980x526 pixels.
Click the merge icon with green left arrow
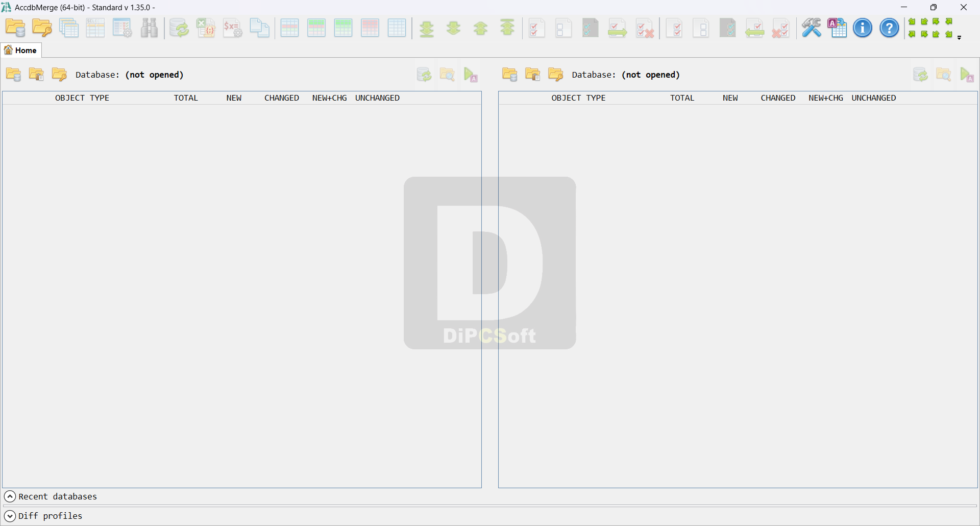(754, 28)
